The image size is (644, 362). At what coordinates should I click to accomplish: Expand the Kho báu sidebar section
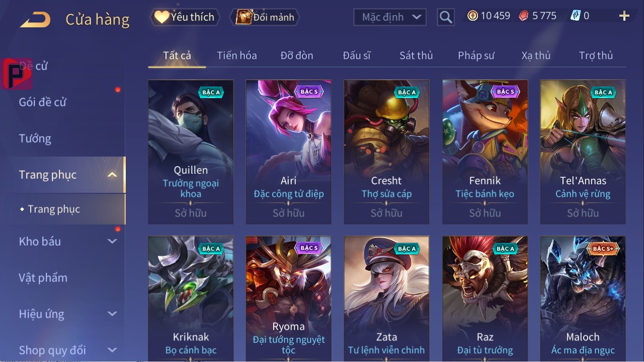[112, 241]
